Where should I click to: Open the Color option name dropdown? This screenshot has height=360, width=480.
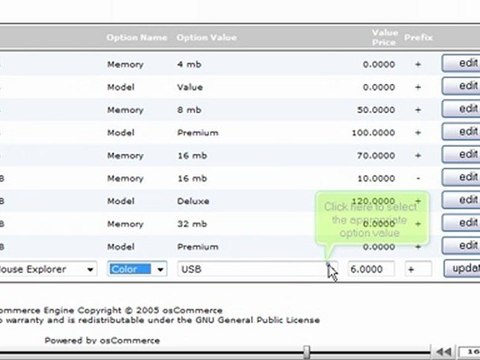click(x=137, y=269)
